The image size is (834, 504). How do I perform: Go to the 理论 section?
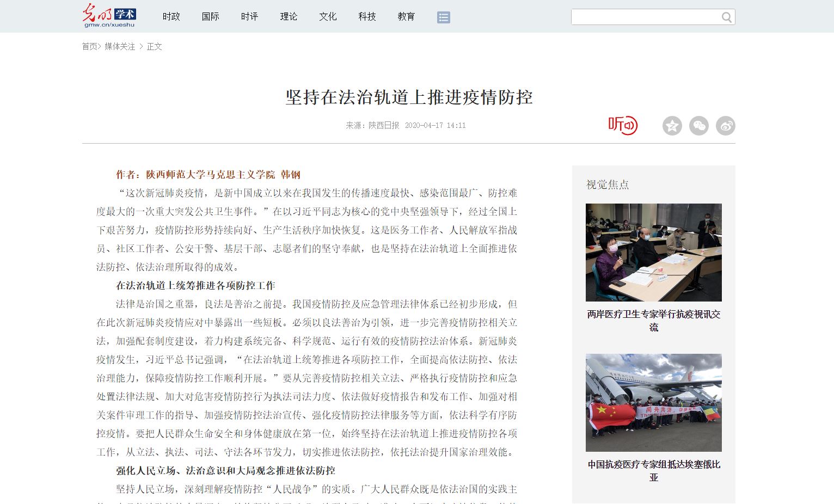tap(289, 17)
